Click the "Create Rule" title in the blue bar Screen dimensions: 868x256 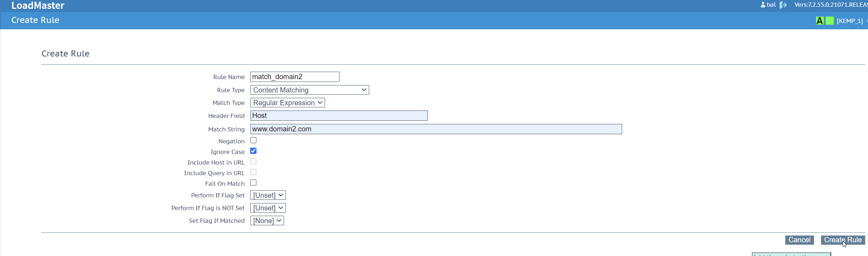[x=35, y=20]
